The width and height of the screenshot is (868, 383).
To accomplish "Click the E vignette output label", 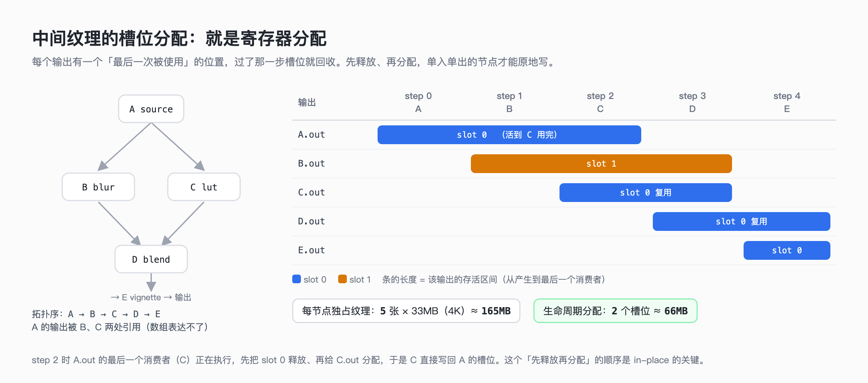I will [151, 297].
